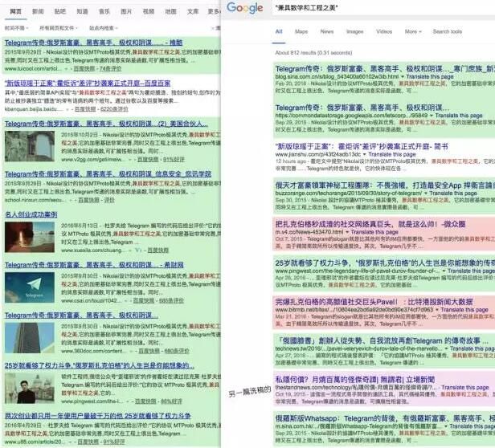Open Baidu result Telegram传奇 (2)_美国合伙人
Screen dimensions: 495x448
coord(106,124)
